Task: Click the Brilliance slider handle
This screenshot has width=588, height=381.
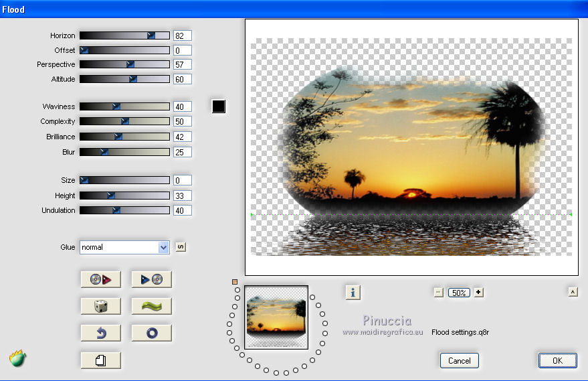Action: pyautogui.click(x=118, y=137)
